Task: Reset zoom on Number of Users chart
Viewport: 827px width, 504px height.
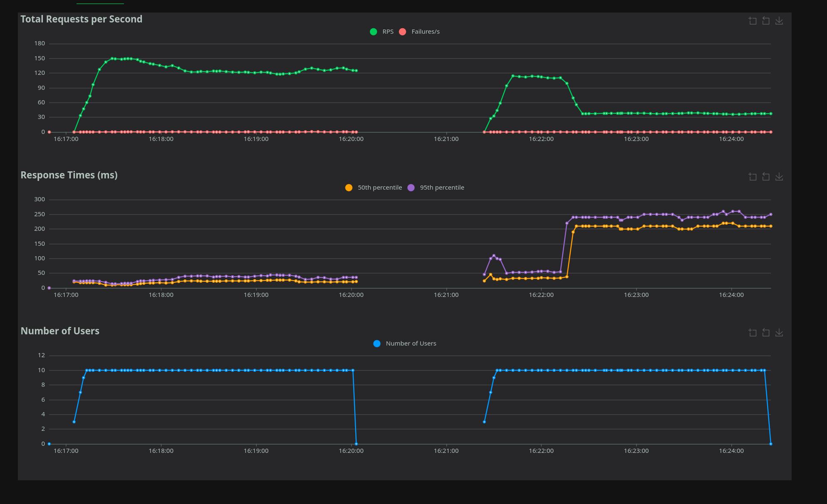Action: click(x=766, y=333)
